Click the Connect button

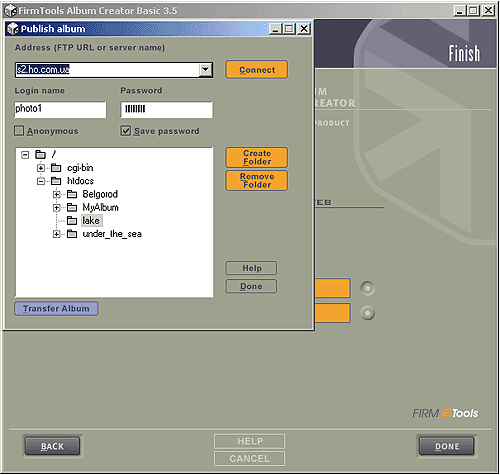tap(257, 70)
